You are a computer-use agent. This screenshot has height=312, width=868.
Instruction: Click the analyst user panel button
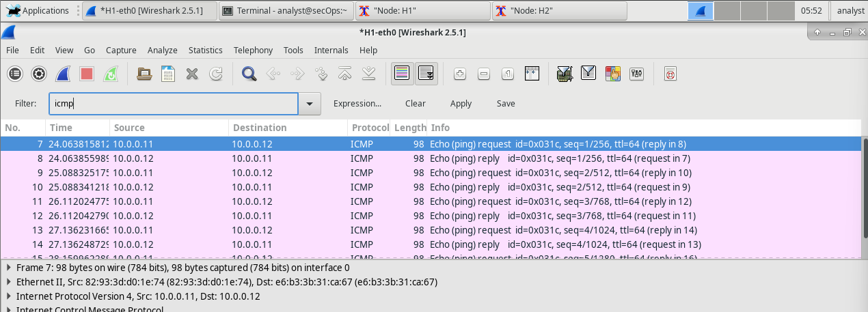coord(850,11)
